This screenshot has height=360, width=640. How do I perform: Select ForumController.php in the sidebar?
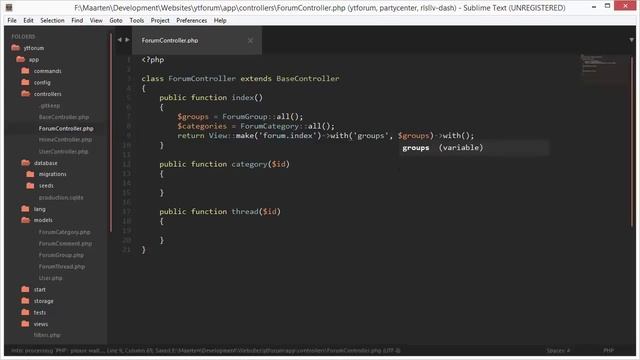tap(66, 129)
